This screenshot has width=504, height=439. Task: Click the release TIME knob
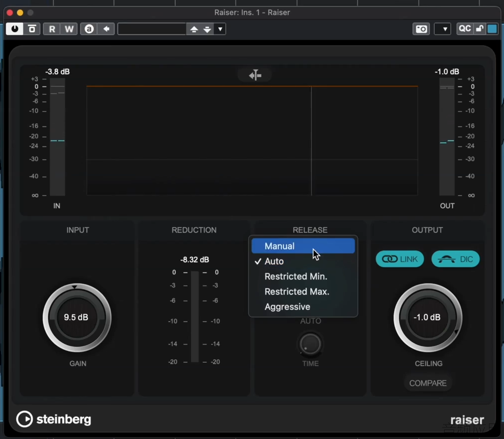[310, 344]
